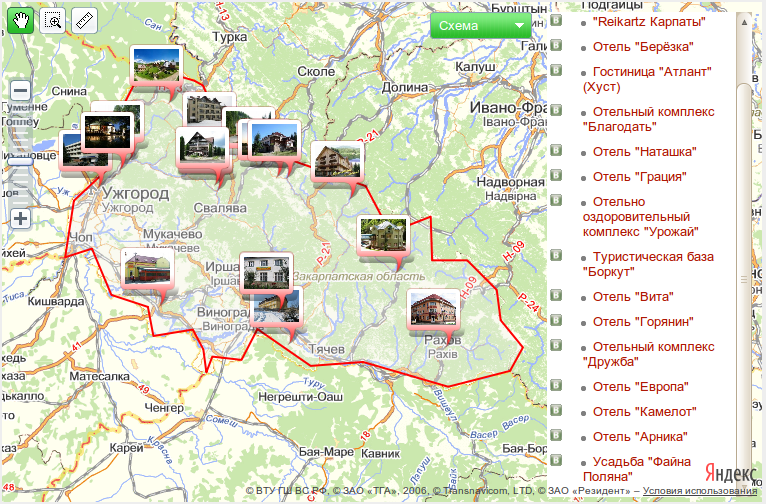Open the Отель "Арника" link
This screenshot has height=504, width=766.
pos(640,437)
